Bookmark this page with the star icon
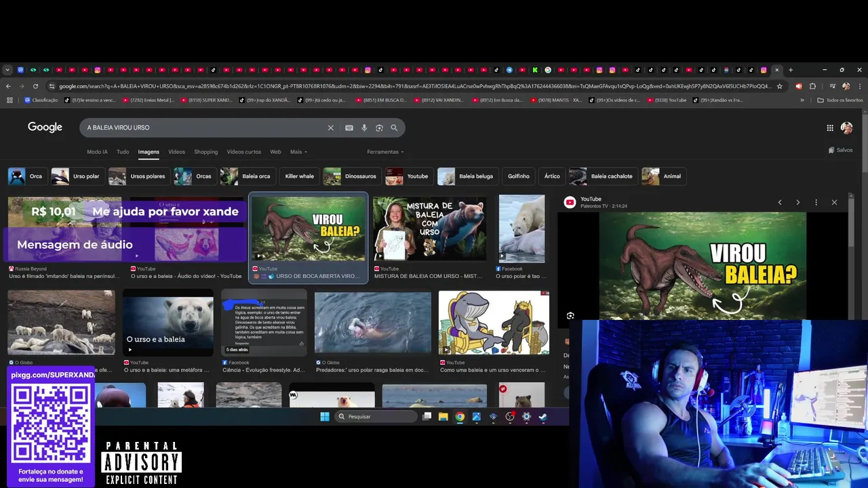Screen dimensions: 868x488 point(780,86)
